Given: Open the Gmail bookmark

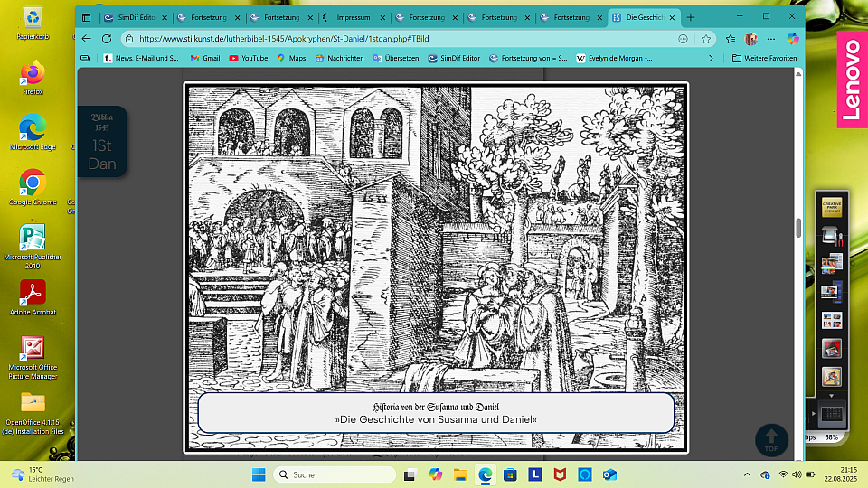Looking at the screenshot, I should (x=205, y=58).
